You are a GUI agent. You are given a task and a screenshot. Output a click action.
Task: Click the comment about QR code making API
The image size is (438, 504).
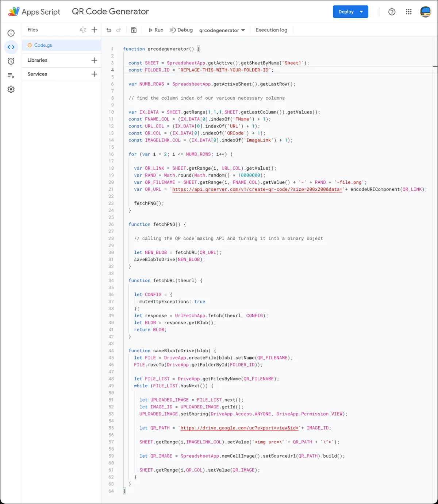pos(228,239)
